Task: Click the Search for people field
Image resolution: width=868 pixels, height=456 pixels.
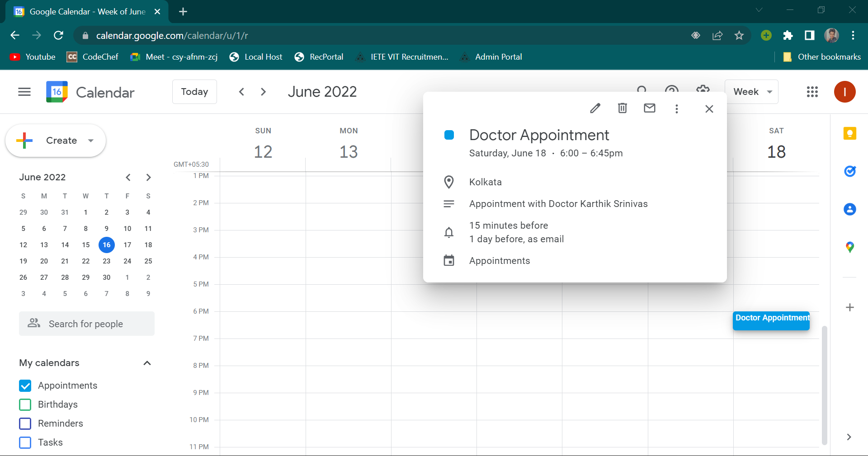Action: pos(86,324)
